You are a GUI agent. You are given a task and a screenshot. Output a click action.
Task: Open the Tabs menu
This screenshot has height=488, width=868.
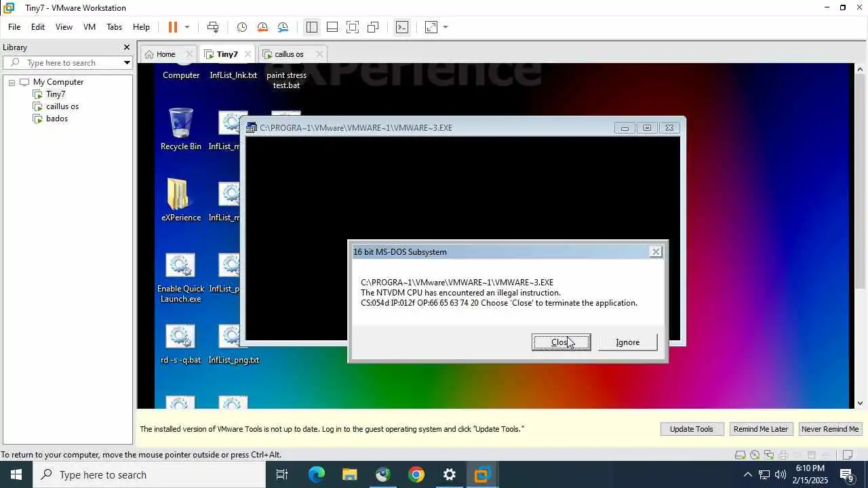[114, 27]
